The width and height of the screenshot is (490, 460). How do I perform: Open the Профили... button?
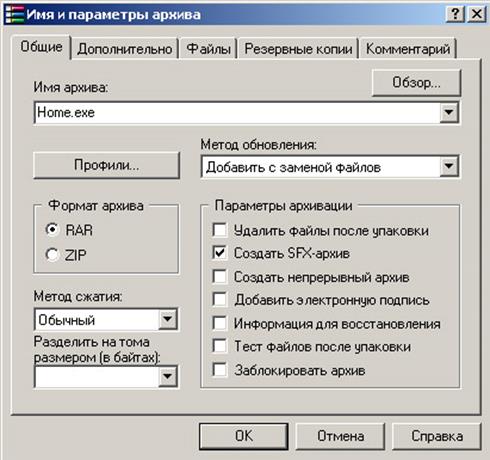(x=107, y=165)
